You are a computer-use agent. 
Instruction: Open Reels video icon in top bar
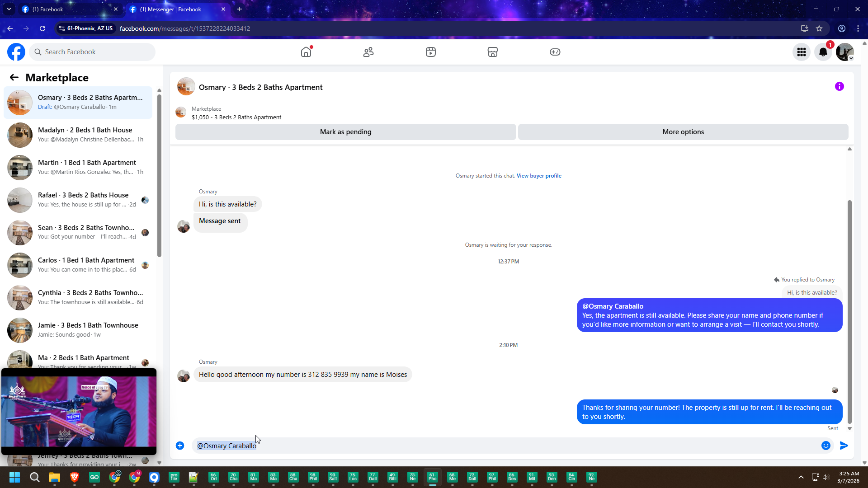click(x=431, y=52)
